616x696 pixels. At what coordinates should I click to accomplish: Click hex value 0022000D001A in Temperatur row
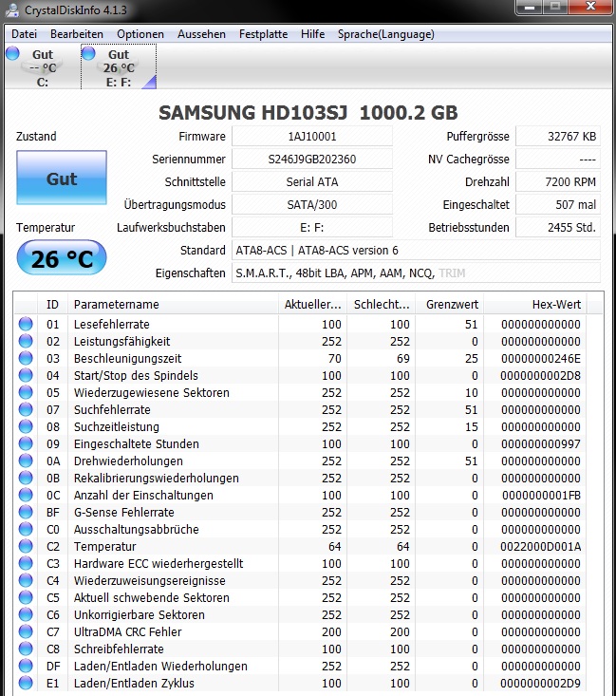[541, 546]
